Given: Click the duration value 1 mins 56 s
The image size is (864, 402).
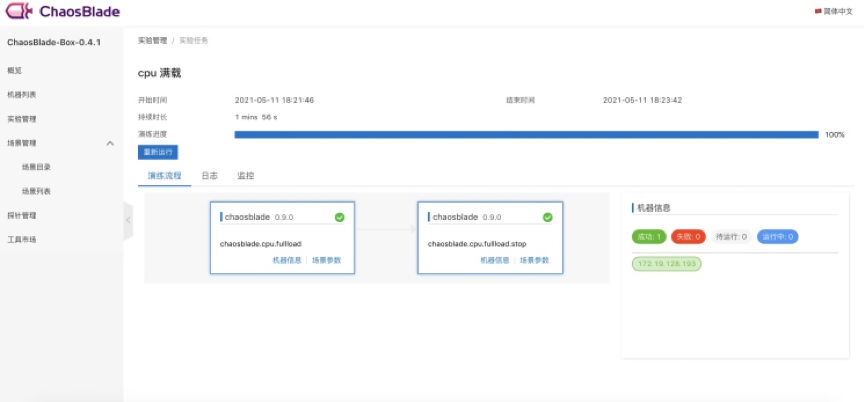Looking at the screenshot, I should pos(256,117).
